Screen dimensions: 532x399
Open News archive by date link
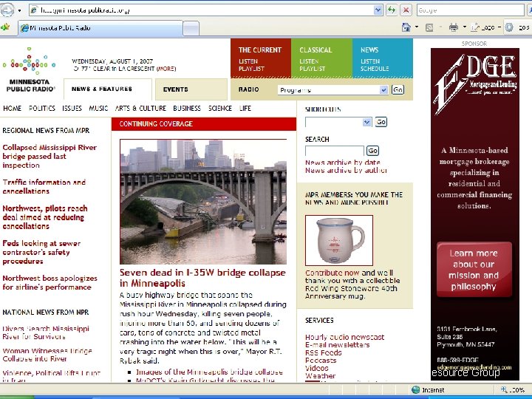click(343, 162)
